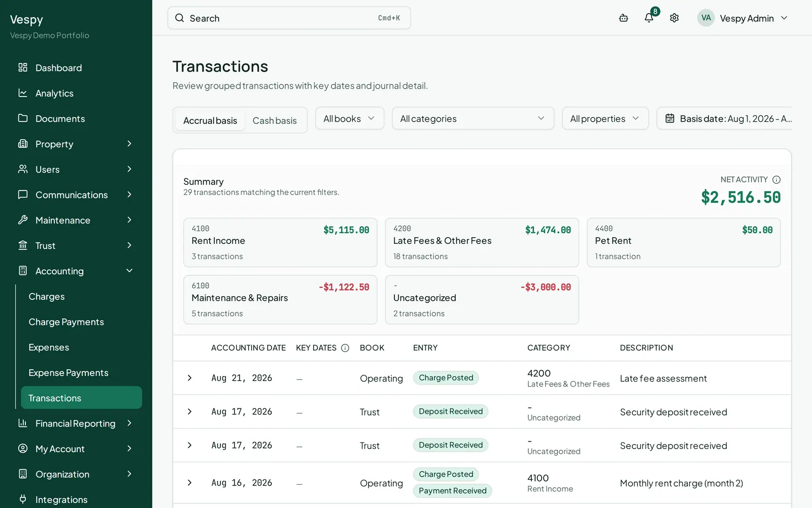This screenshot has height=508, width=812.
Task: Click the 'Late fee assessment' description
Action: pos(663,378)
